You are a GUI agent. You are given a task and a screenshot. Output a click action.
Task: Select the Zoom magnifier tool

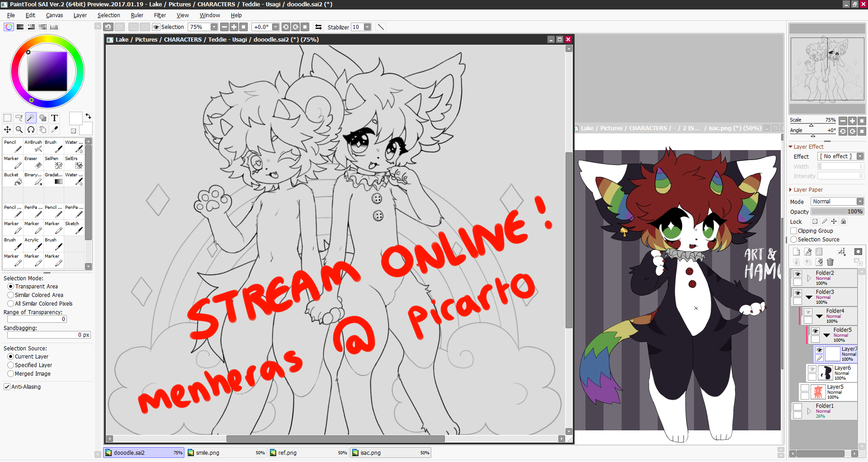click(19, 130)
